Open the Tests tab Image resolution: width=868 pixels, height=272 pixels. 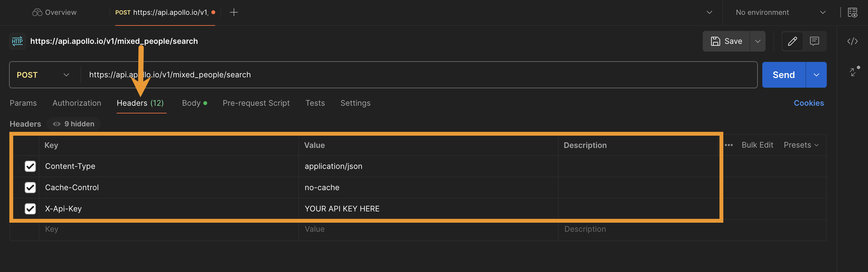315,103
